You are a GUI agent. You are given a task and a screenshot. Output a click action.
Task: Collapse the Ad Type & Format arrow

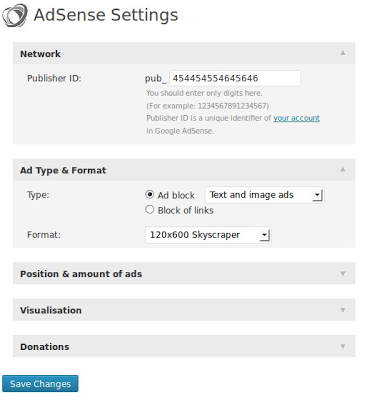[343, 170]
